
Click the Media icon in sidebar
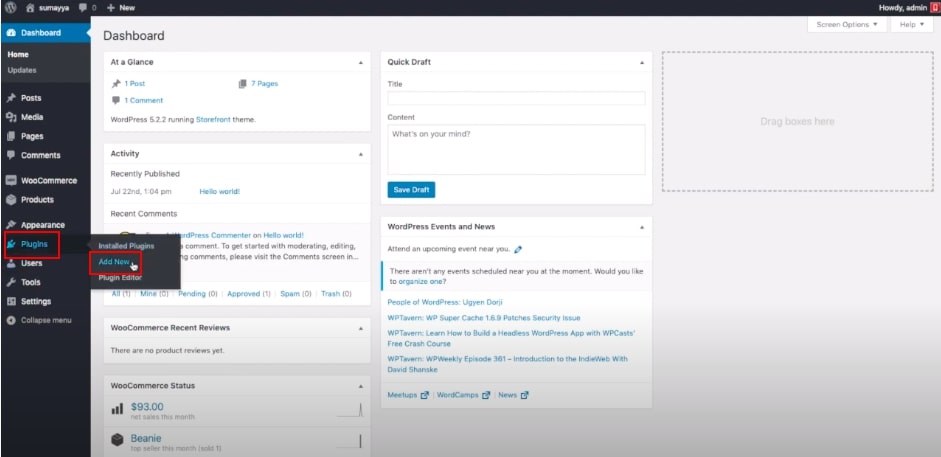click(11, 117)
